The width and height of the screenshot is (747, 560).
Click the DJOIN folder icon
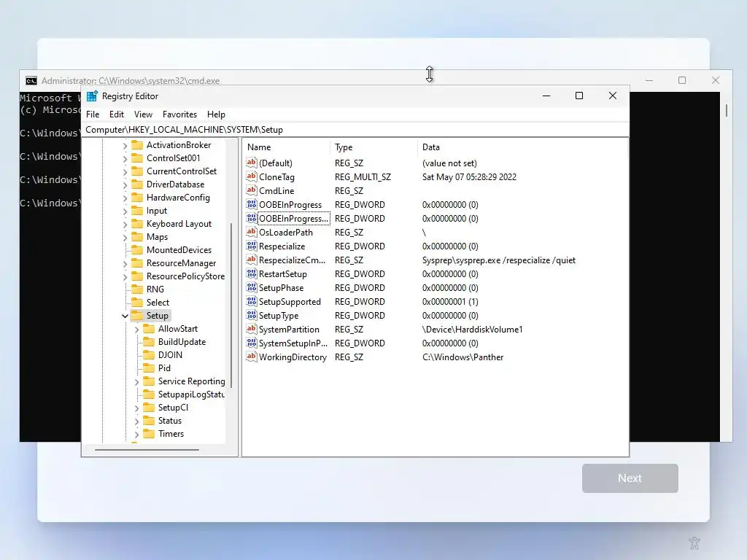pos(149,355)
